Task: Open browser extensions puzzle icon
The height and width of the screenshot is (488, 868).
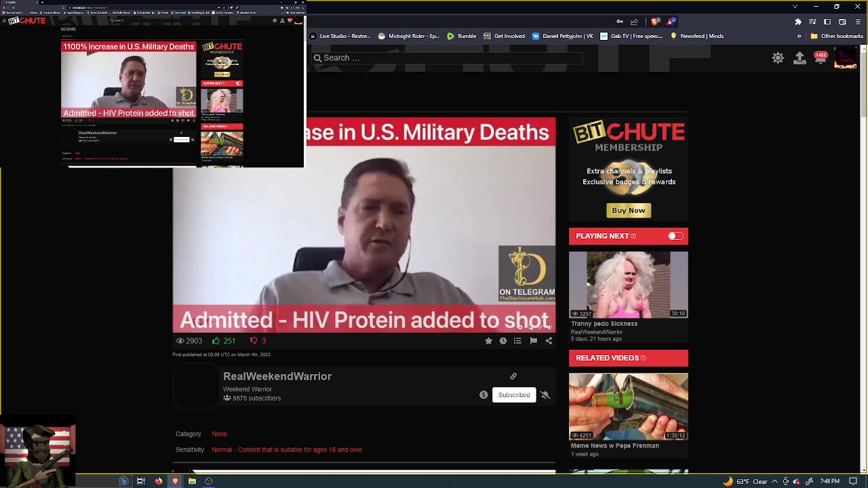Action: [798, 22]
